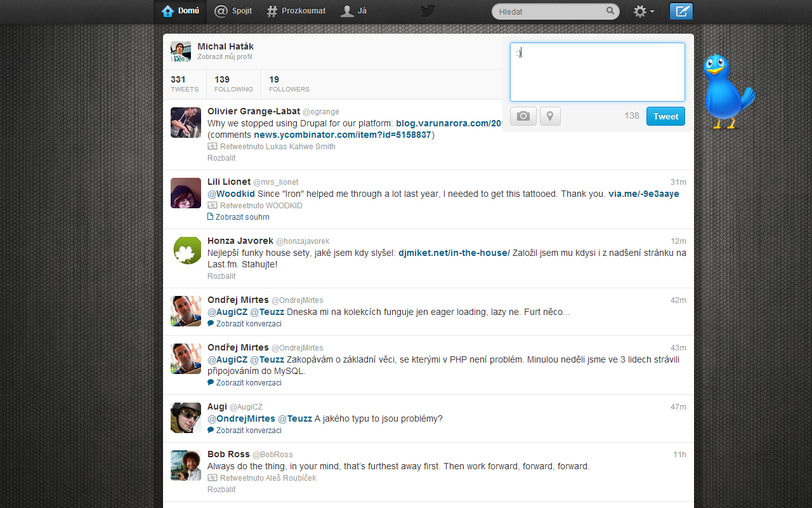Click Olivier Grange-Labat's avatar
The image size is (812, 508).
coord(186,123)
